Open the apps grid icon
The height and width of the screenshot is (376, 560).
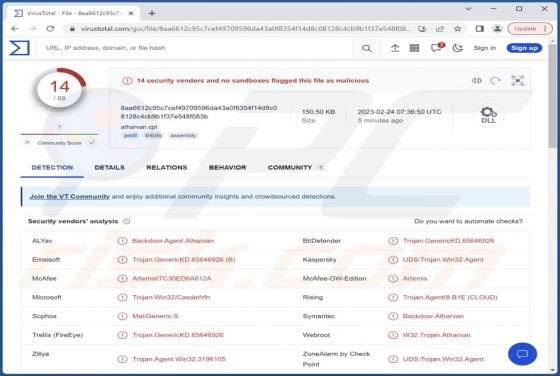414,48
